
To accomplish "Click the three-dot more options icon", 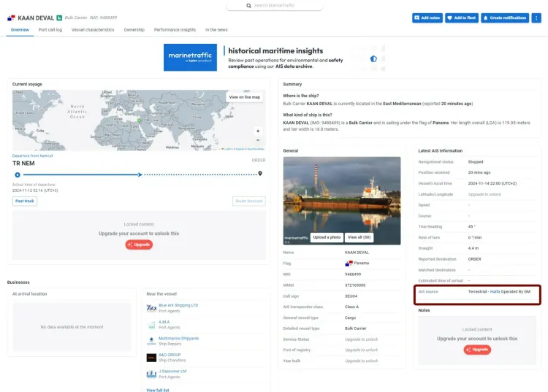I will 537,18.
